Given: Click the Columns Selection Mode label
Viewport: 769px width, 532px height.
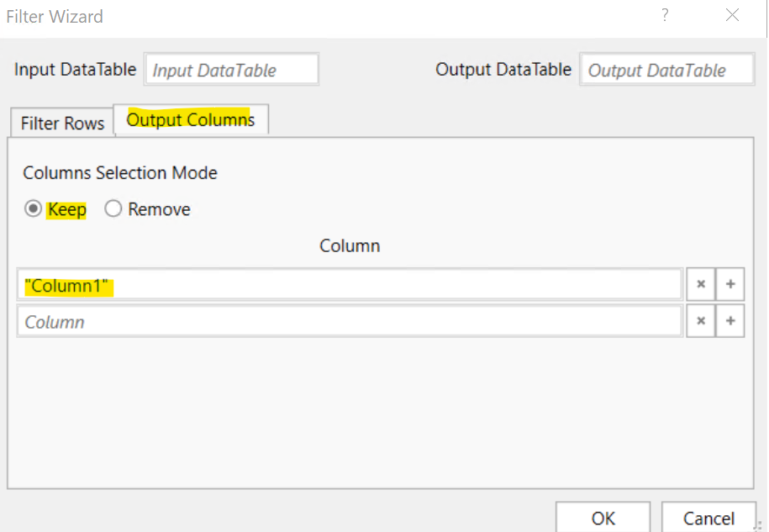Looking at the screenshot, I should click(120, 173).
